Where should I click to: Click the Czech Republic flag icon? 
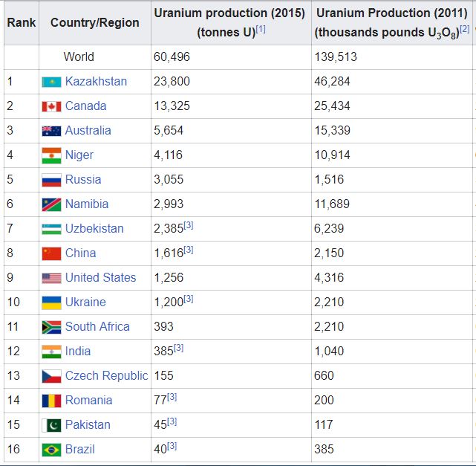(x=51, y=376)
